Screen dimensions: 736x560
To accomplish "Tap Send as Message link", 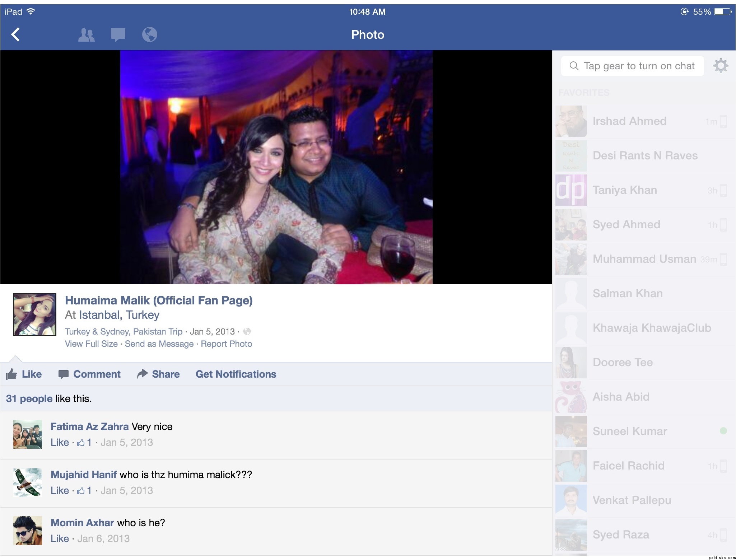I will point(159,344).
